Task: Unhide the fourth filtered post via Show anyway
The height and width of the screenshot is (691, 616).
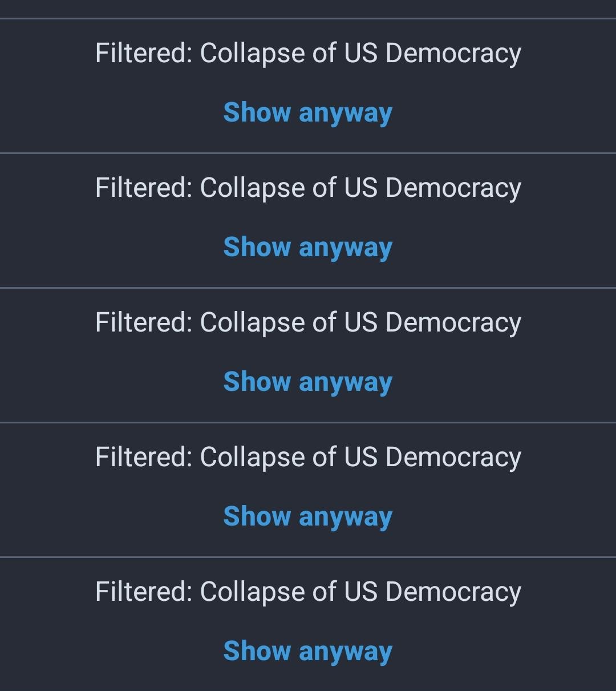Action: pos(307,516)
